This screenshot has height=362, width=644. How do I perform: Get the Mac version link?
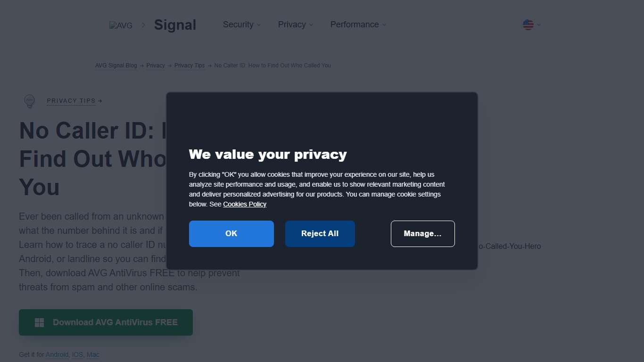click(93, 354)
